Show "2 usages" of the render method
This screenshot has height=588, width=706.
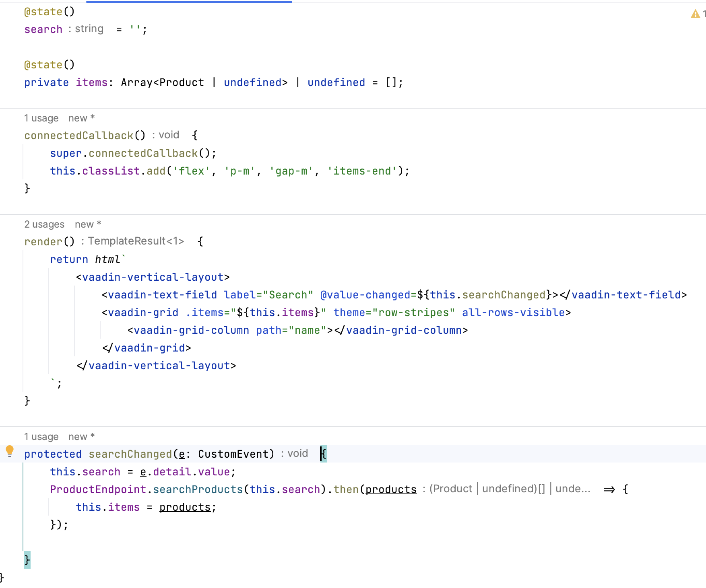pyautogui.click(x=44, y=224)
